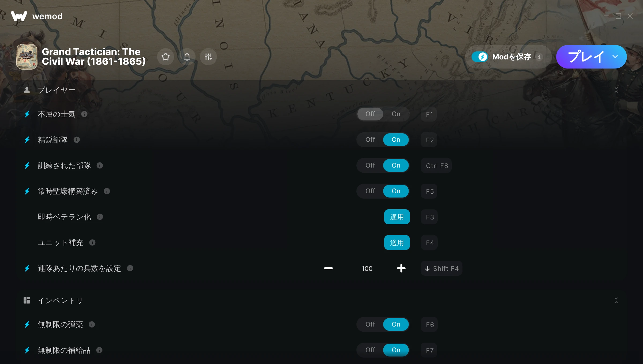Change the F7 hotkey for 無制限の補給品
643x364 pixels.
[x=429, y=350]
